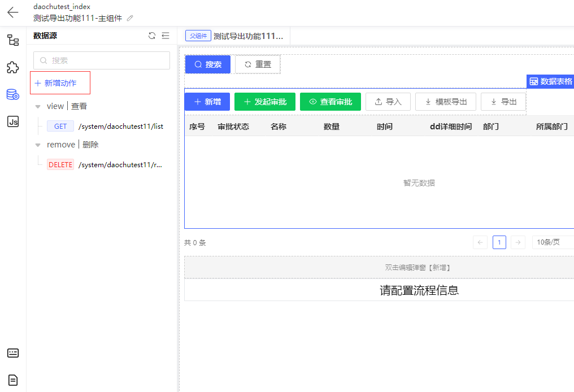The image size is (574, 392).
Task: Collapse the remove | 删除 group
Action: point(38,145)
